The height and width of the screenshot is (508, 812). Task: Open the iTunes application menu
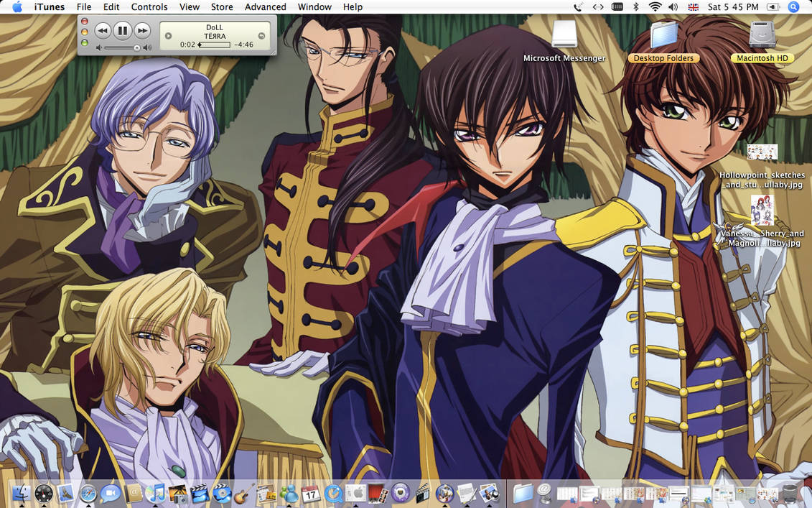tap(50, 6)
